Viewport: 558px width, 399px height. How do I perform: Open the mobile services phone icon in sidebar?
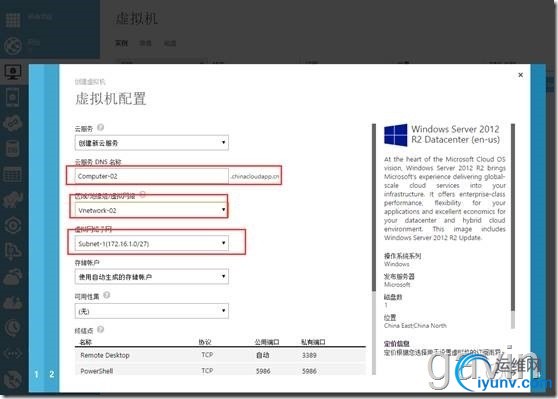pyautogui.click(x=13, y=98)
